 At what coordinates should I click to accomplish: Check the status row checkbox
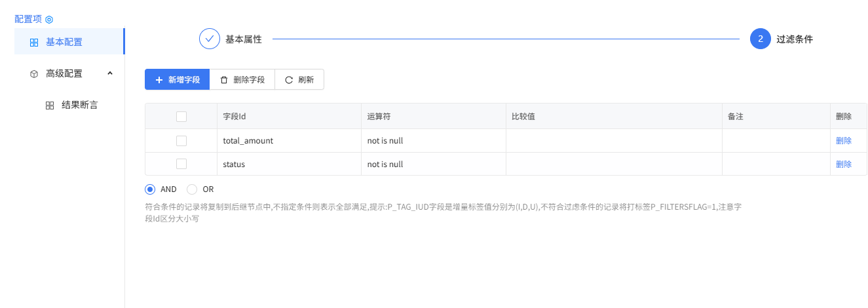tap(181, 164)
